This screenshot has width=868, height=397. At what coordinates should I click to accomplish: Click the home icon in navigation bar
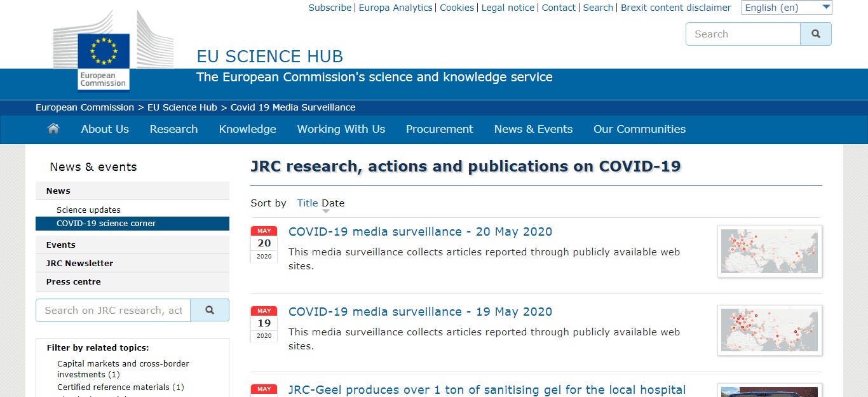click(x=53, y=129)
